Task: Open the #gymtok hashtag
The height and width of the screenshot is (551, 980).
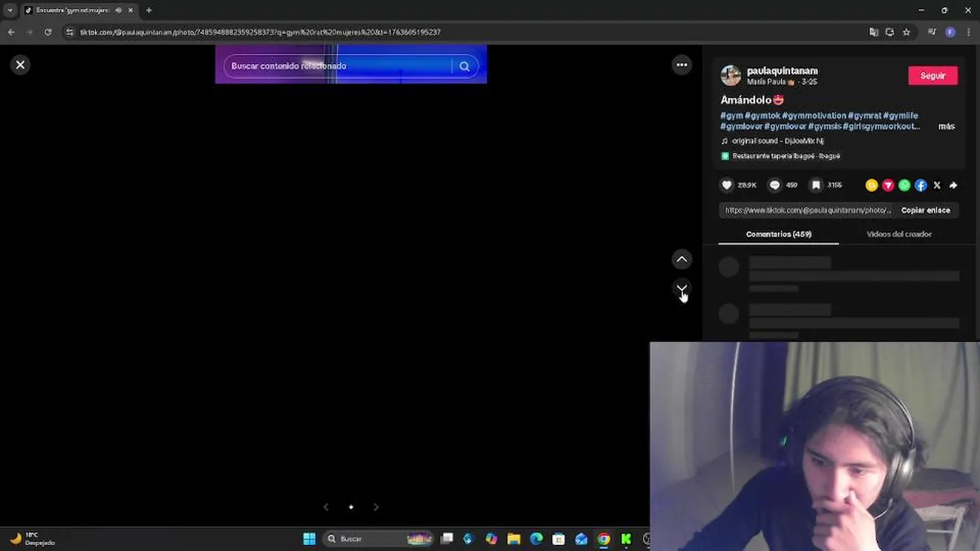Action: pos(763,116)
